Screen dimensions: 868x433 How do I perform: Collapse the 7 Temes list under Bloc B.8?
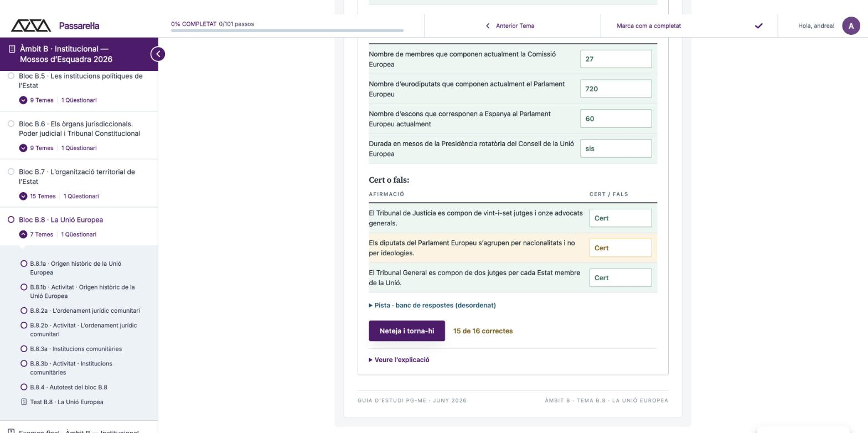(23, 234)
